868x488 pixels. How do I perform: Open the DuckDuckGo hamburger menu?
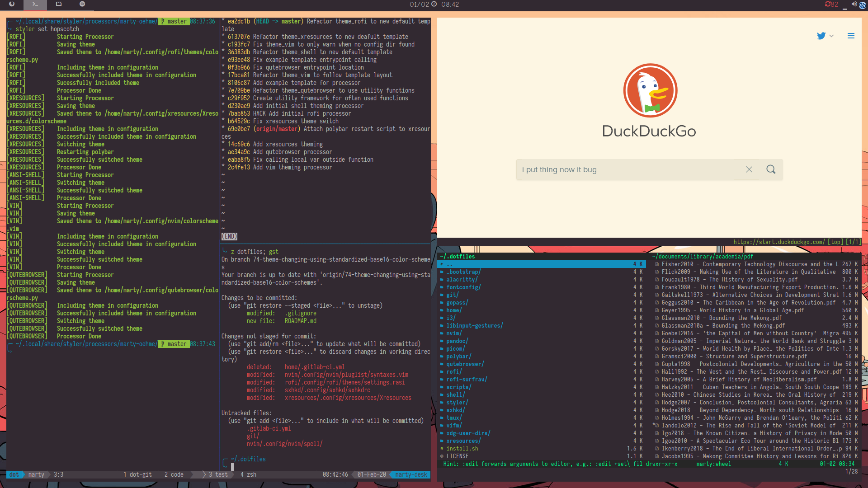coord(851,36)
